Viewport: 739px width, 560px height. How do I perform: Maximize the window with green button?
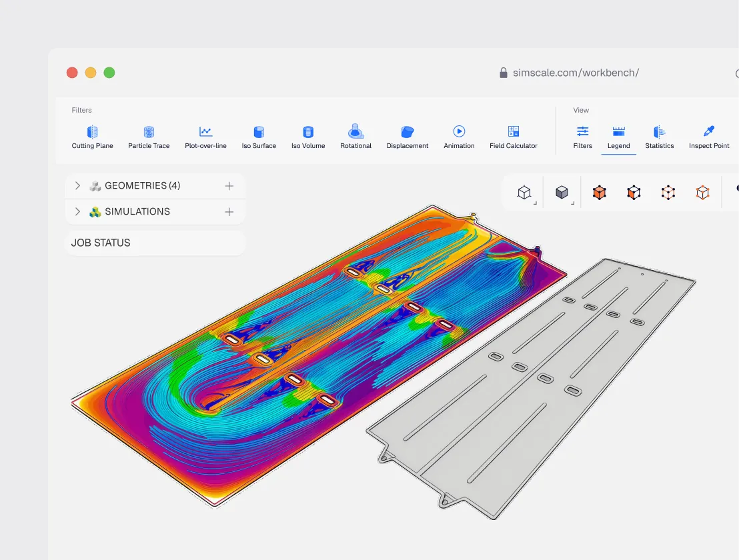[x=109, y=73]
